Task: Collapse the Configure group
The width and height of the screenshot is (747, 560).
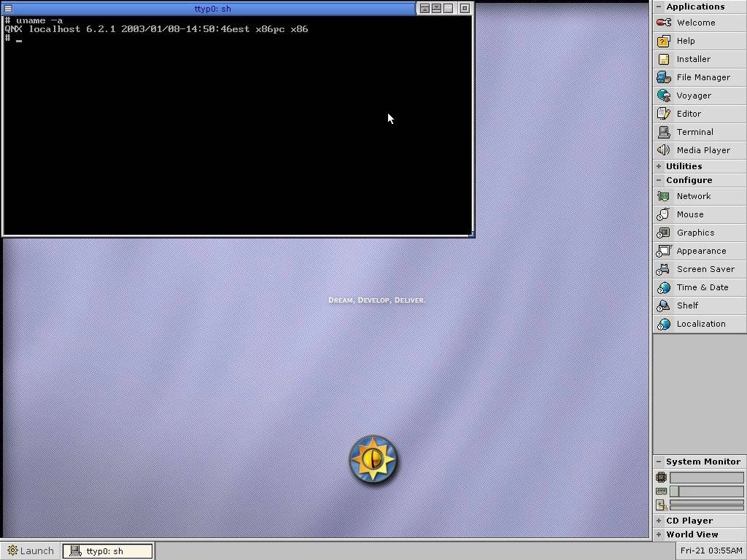Action: [659, 180]
